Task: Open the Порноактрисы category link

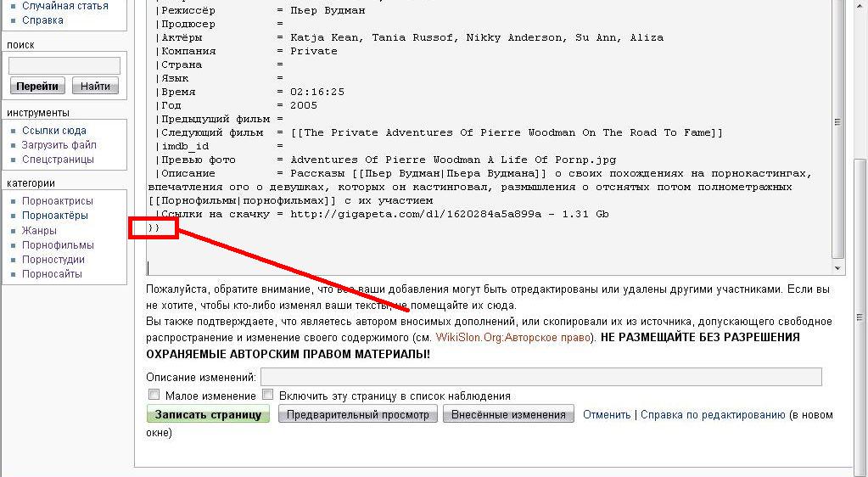Action: click(58, 201)
